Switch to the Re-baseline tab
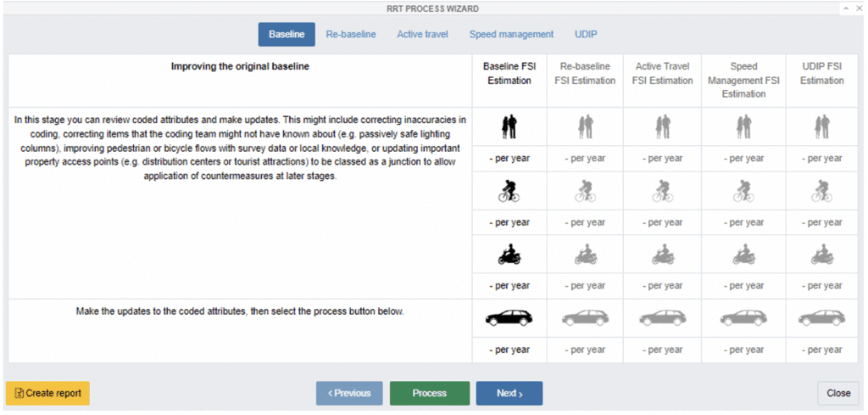 click(x=351, y=34)
